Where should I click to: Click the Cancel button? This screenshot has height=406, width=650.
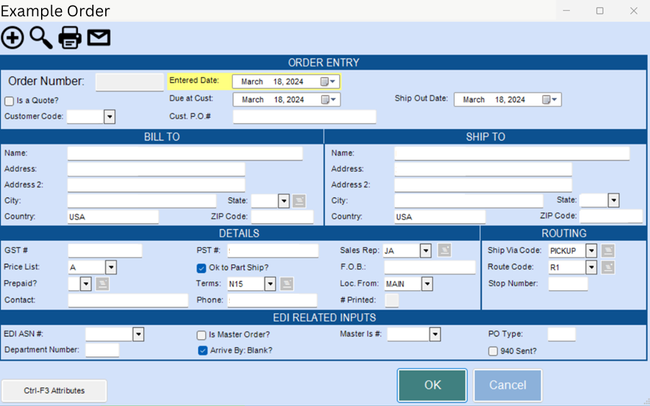pos(507,385)
